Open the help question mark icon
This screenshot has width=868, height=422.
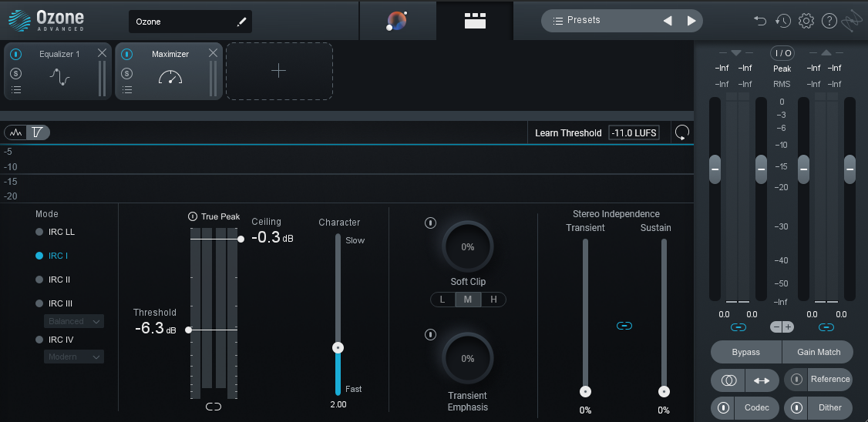pos(829,21)
